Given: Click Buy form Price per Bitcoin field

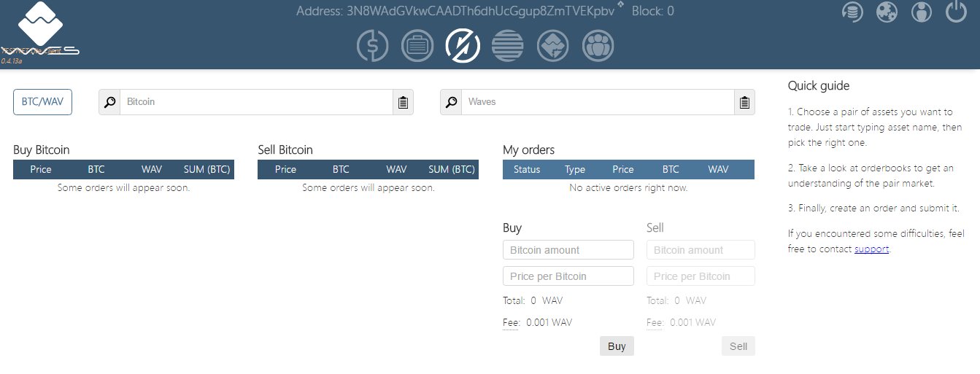Looking at the screenshot, I should (568, 276).
